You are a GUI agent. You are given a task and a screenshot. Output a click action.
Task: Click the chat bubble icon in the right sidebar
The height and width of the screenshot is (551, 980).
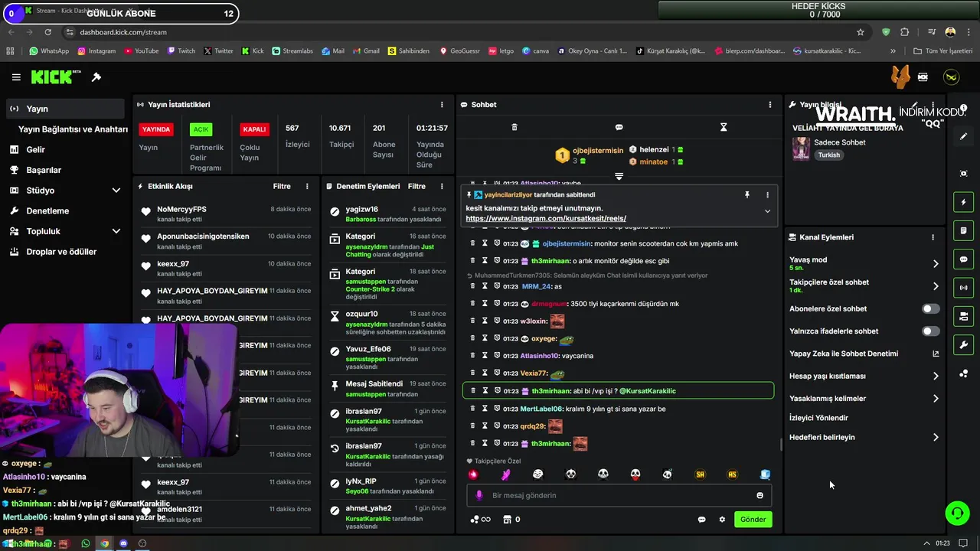click(x=964, y=259)
